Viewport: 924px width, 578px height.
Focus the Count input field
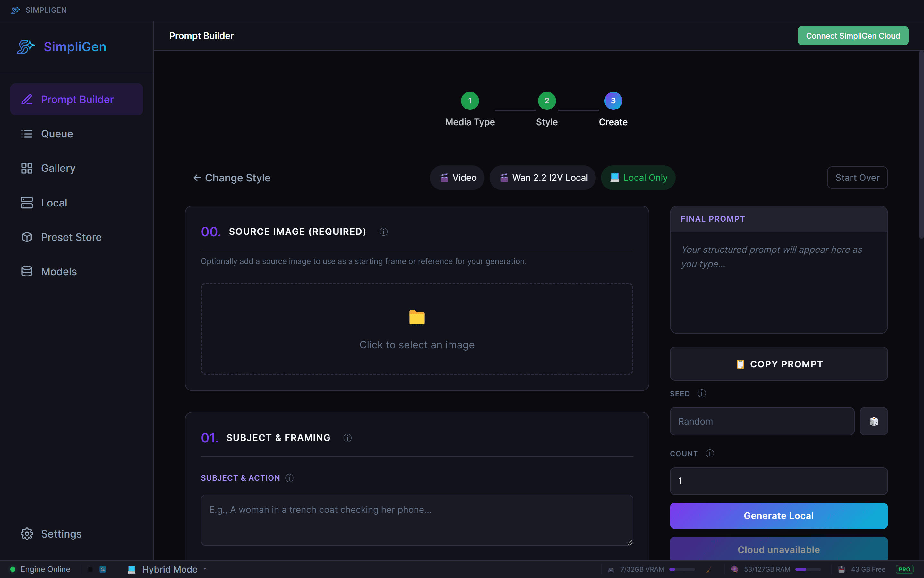pyautogui.click(x=779, y=481)
